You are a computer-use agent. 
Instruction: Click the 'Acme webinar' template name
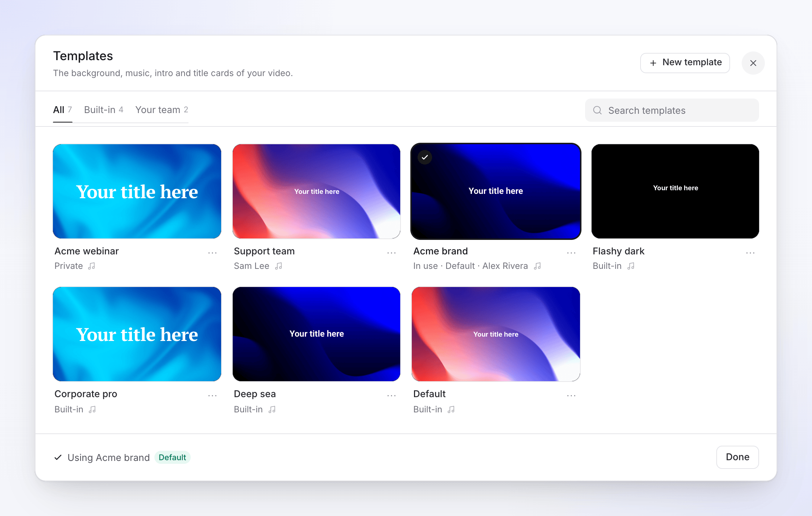(87, 251)
